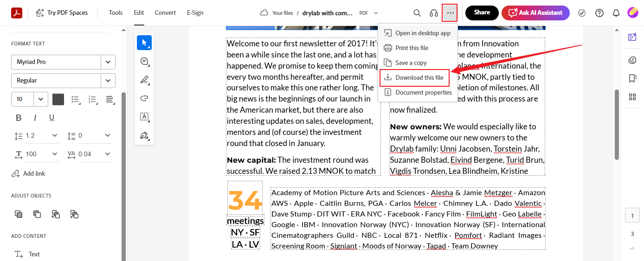
Task: Click Ask AI Assistant button
Action: pyautogui.click(x=535, y=13)
